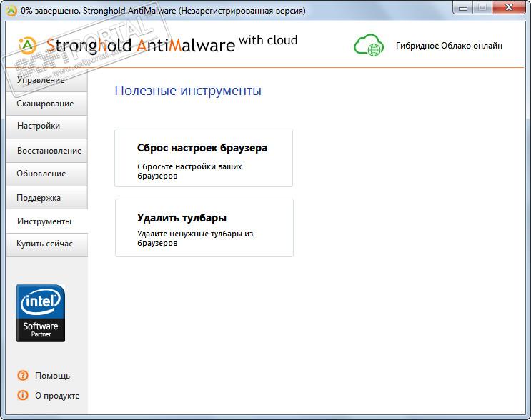The image size is (531, 420).
Task: Click the Гибридное Облако онлайн status text
Action: pyautogui.click(x=449, y=46)
